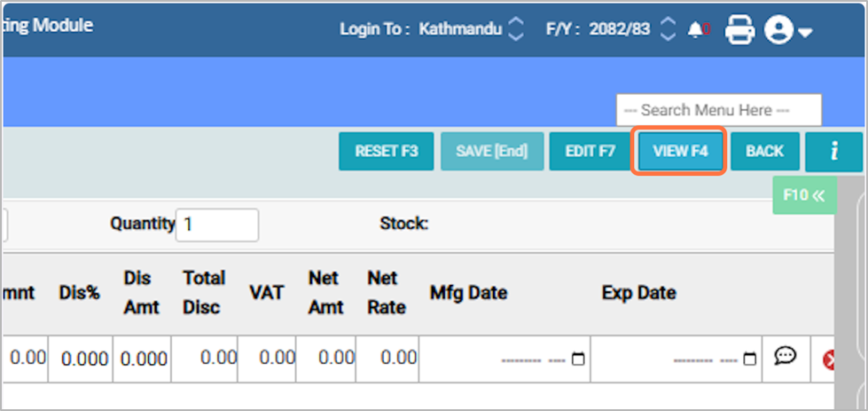The image size is (868, 411).
Task: Go back using BACK button
Action: 764,152
